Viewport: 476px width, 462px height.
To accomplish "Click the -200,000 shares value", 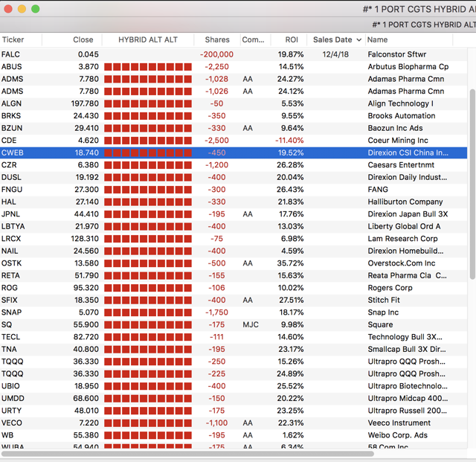I will (x=216, y=54).
